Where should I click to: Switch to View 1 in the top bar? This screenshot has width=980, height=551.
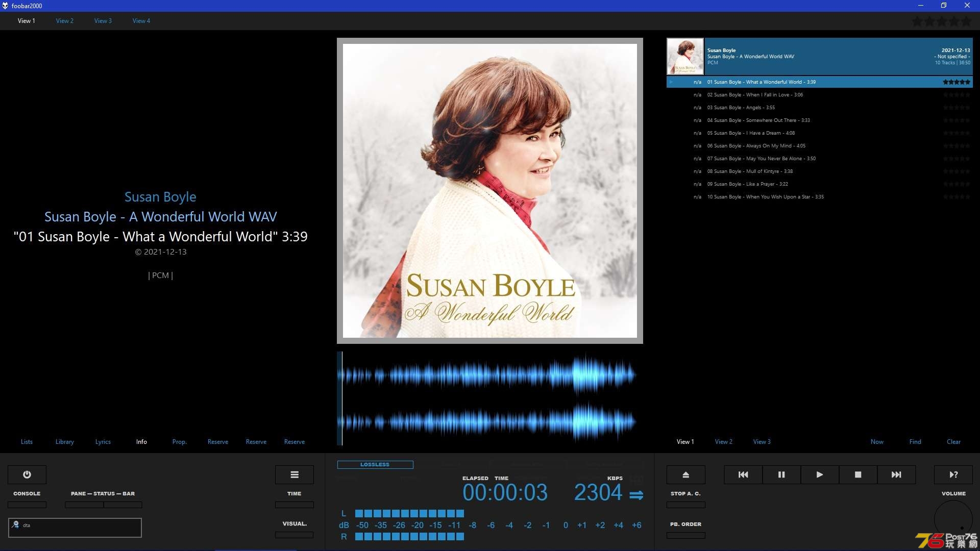[x=27, y=21]
